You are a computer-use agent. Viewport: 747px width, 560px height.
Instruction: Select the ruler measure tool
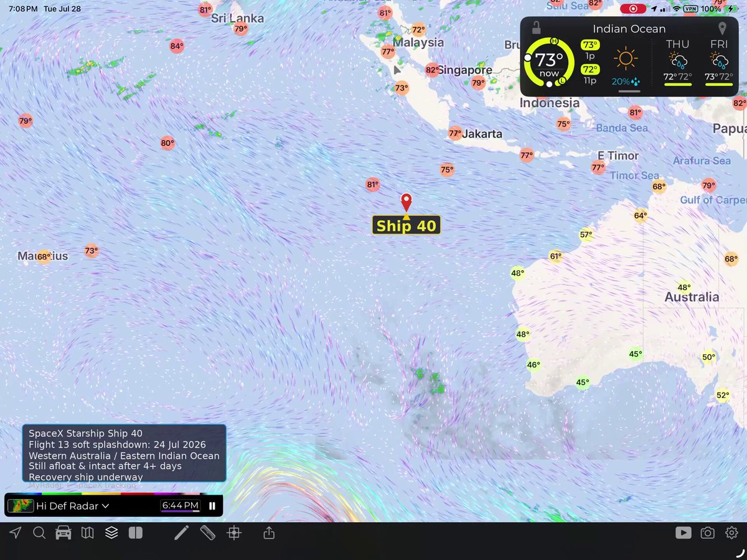click(x=208, y=533)
